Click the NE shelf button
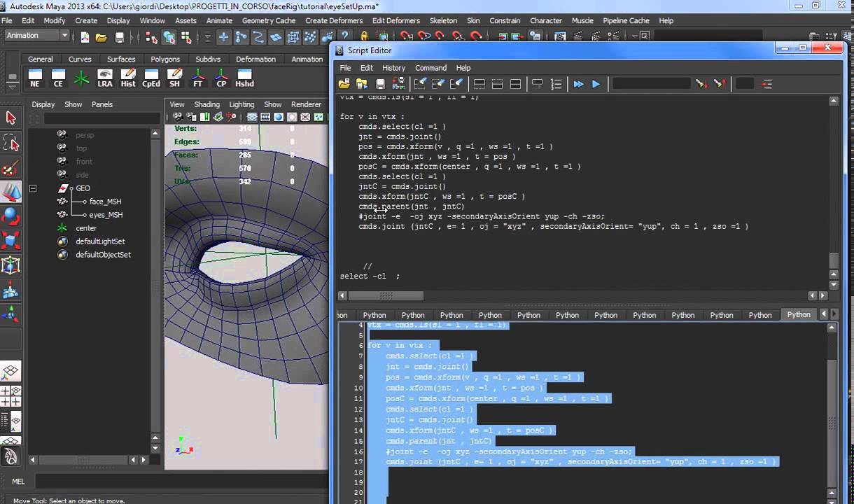This screenshot has width=854, height=504. click(x=35, y=78)
